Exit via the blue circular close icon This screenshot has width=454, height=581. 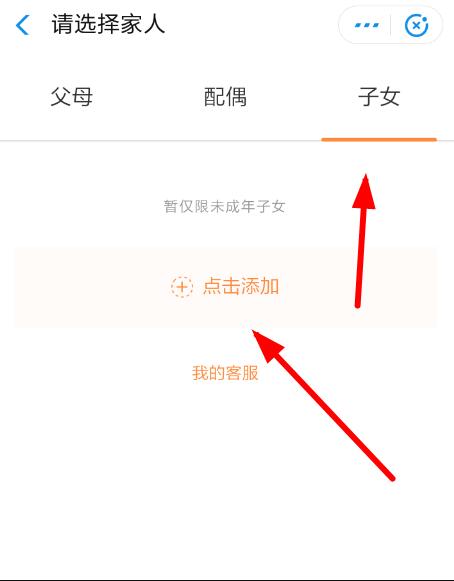417,25
